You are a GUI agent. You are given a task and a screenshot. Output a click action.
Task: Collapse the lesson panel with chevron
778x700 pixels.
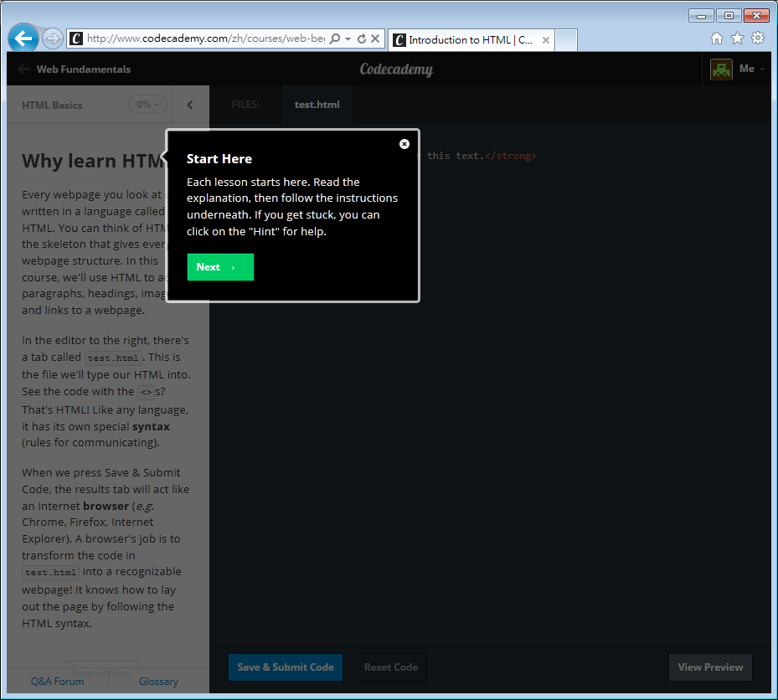[x=190, y=105]
